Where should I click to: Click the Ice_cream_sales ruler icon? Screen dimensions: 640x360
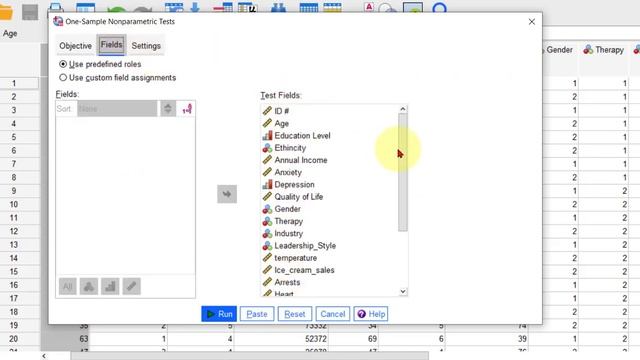click(267, 270)
